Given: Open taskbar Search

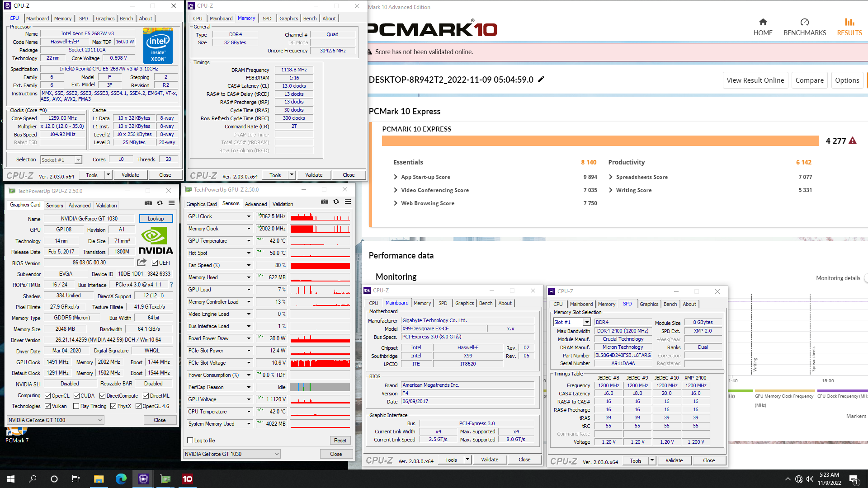Looking at the screenshot, I should pyautogui.click(x=33, y=479).
